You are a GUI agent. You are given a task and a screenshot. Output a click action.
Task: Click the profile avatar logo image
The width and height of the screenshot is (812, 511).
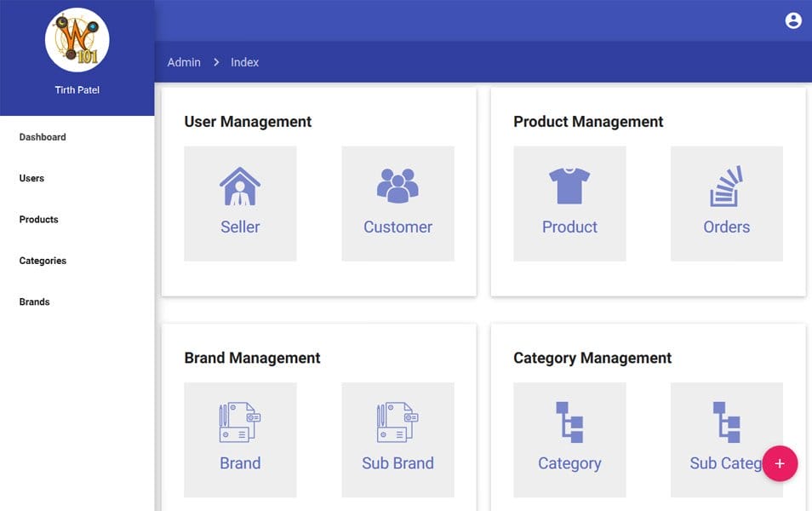[x=77, y=40]
